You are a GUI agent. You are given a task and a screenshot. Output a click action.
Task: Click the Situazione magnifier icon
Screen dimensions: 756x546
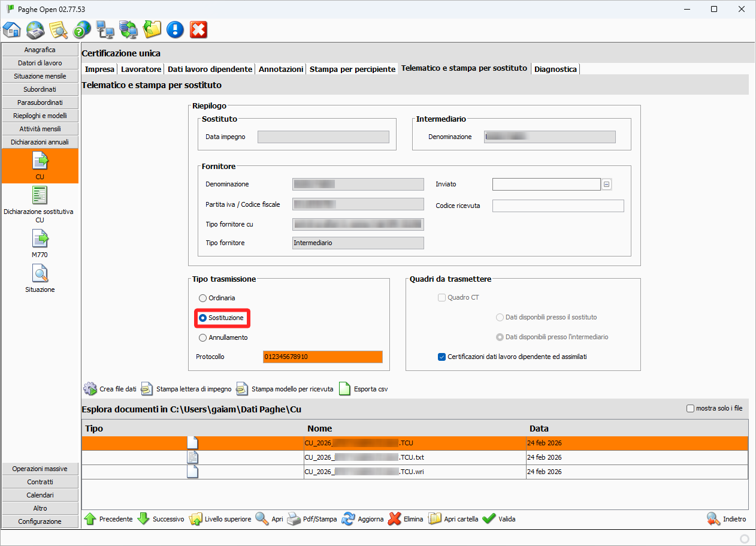[x=40, y=274]
